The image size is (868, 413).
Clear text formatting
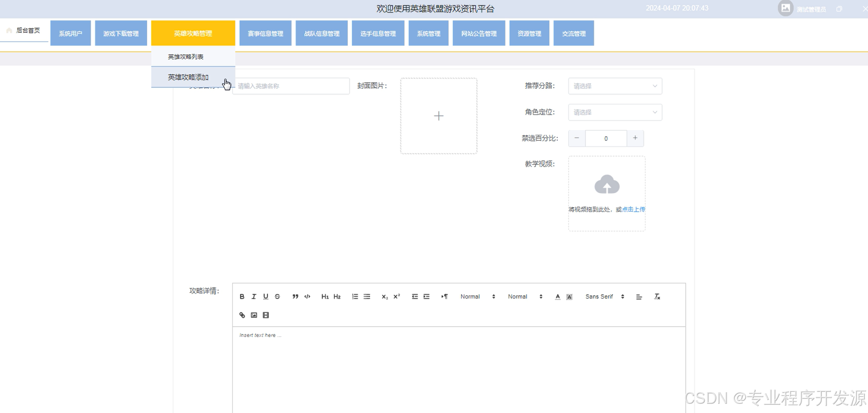coord(657,297)
